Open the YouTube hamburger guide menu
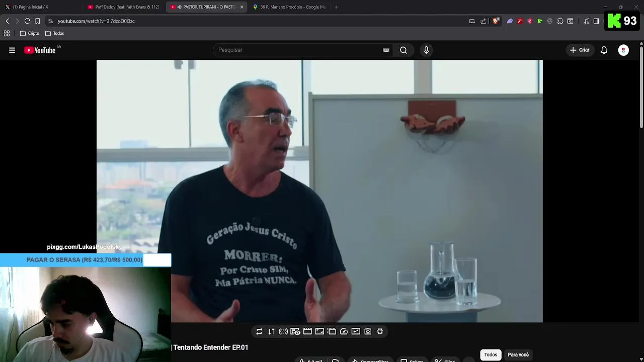 pyautogui.click(x=12, y=50)
